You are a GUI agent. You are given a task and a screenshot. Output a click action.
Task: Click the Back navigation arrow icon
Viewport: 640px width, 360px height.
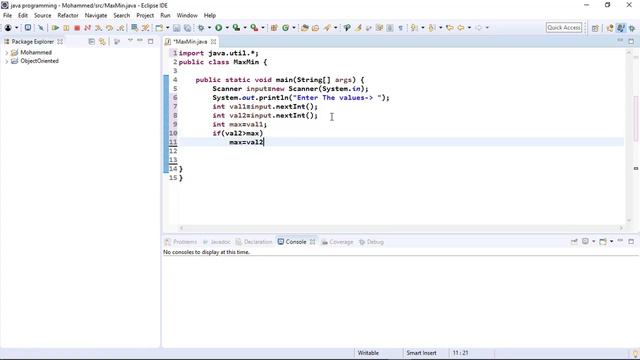(x=461, y=28)
